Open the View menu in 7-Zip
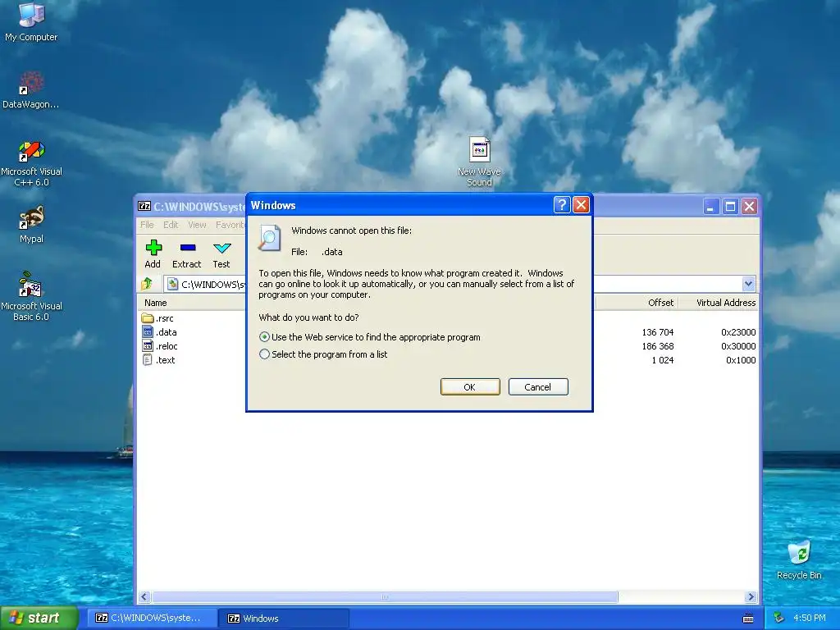Screen dimensions: 840x630 pos(197,225)
